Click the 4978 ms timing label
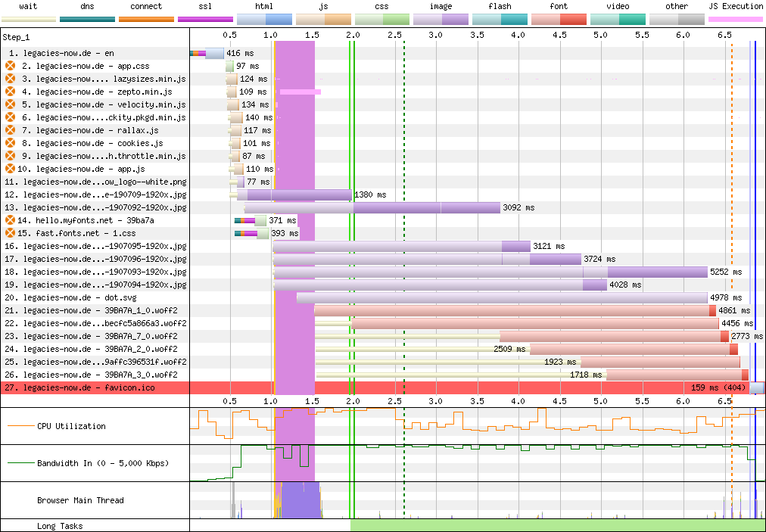 click(726, 297)
